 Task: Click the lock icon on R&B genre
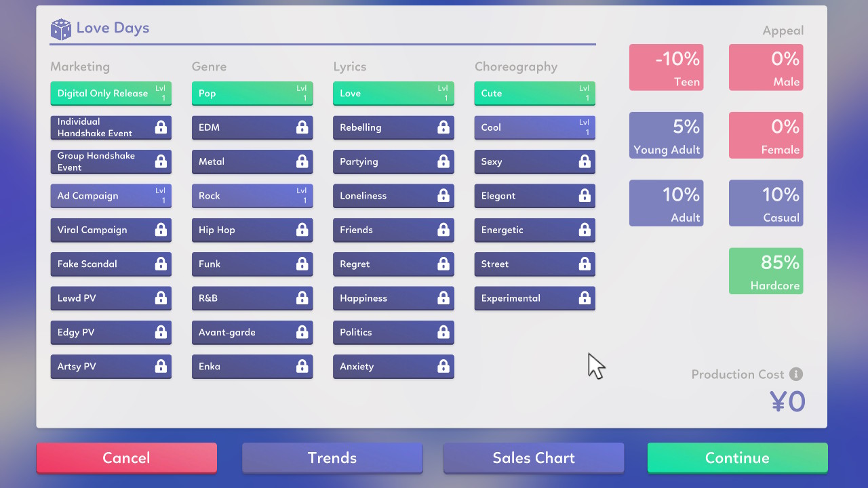point(302,298)
